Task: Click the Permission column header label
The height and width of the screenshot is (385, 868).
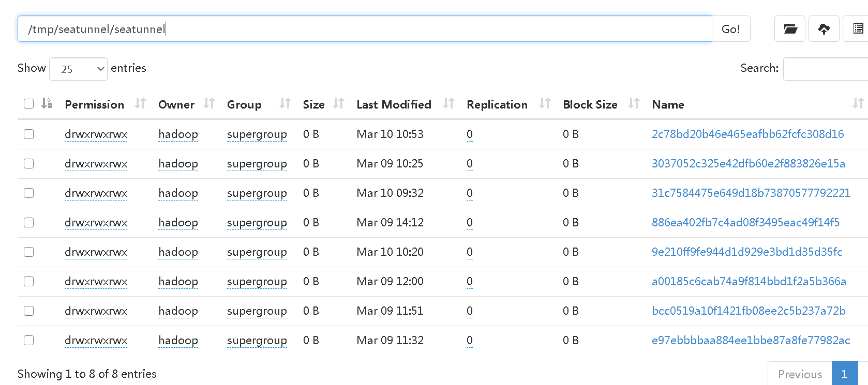Action: pos(95,104)
